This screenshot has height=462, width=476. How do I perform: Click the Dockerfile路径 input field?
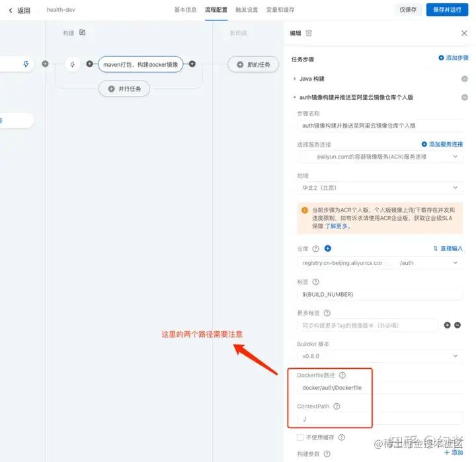[380, 387]
